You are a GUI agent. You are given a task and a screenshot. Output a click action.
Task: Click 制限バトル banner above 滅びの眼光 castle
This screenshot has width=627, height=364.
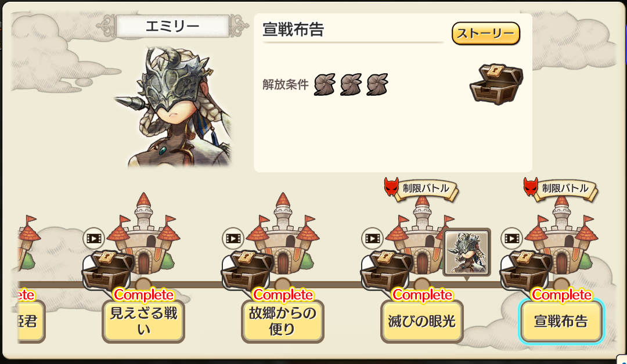421,189
